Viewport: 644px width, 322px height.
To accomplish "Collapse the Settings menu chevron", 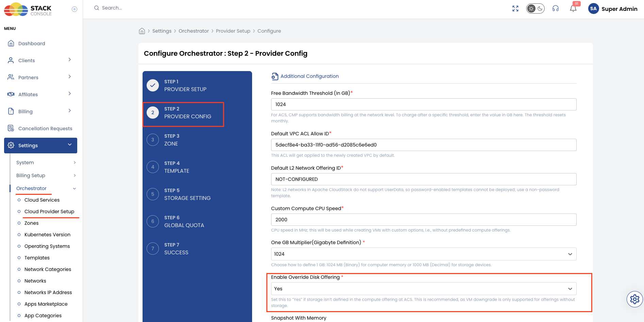I will [x=70, y=145].
